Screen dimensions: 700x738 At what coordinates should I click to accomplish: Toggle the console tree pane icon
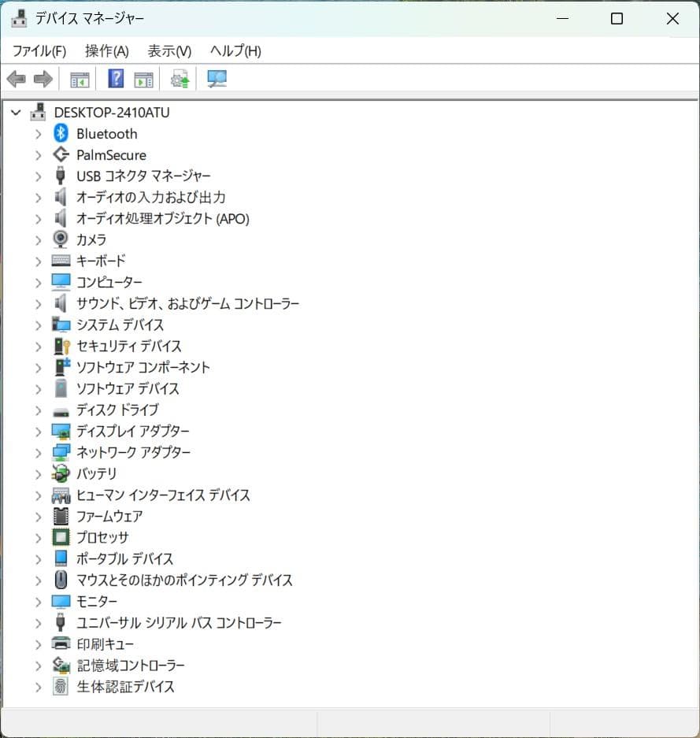pyautogui.click(x=79, y=78)
